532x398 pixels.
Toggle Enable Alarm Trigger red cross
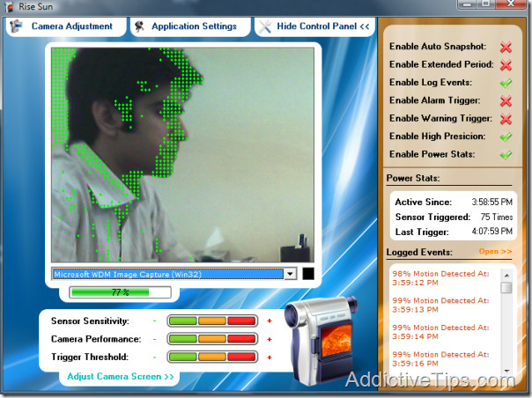pos(506,100)
